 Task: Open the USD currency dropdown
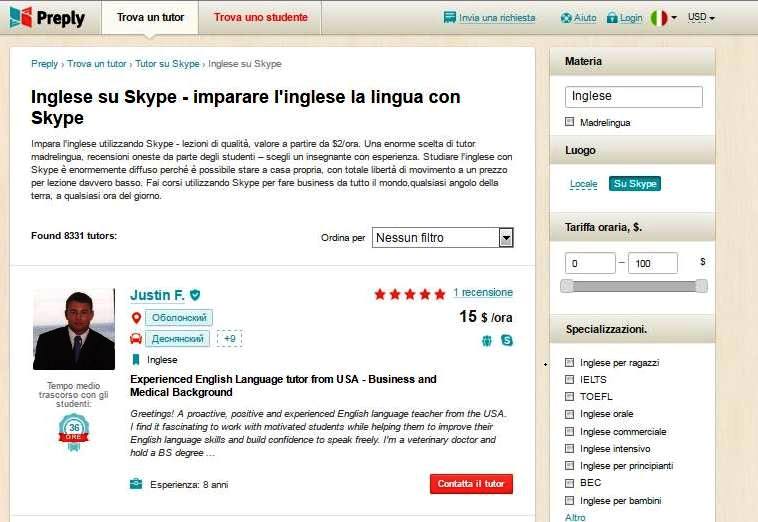pos(701,17)
